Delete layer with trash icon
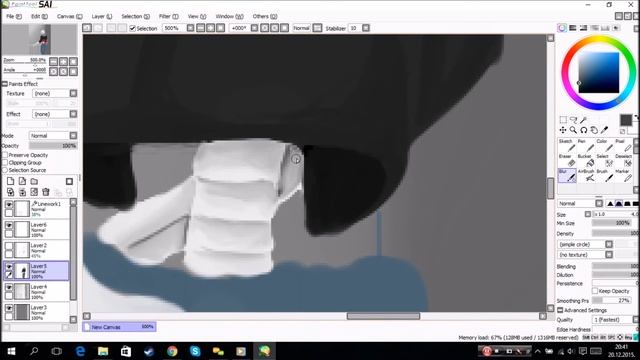 (46, 192)
